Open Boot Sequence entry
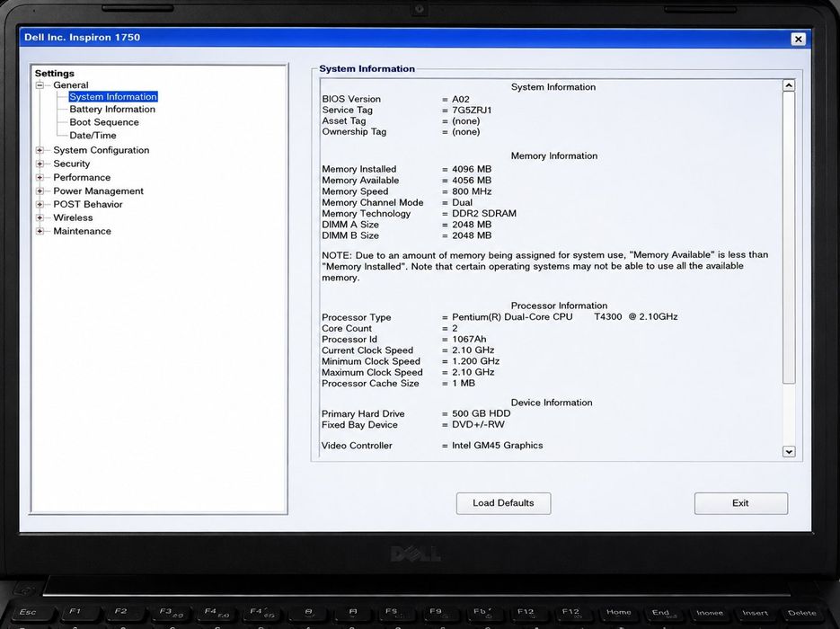The width and height of the screenshot is (840, 629). click(104, 122)
